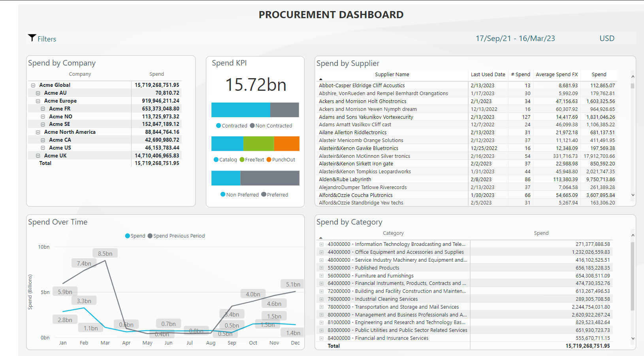
Task: Click the PunchOut legend marker
Action: click(x=269, y=159)
